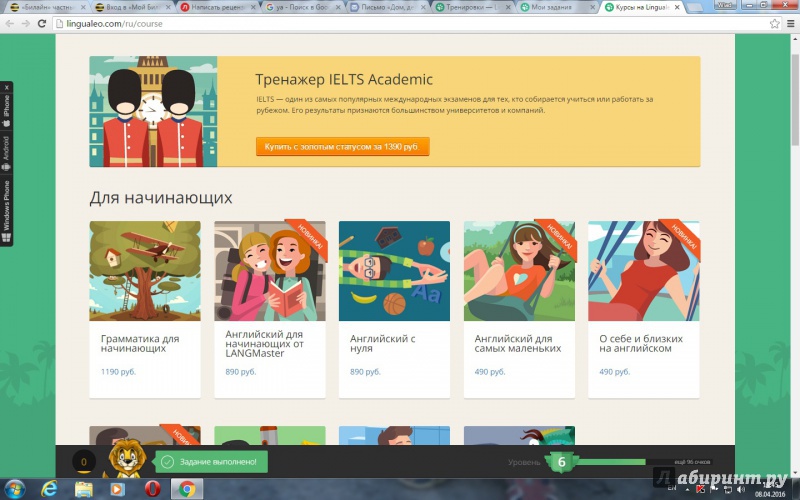
Task: Close the Мои задания tab
Action: coord(592,8)
